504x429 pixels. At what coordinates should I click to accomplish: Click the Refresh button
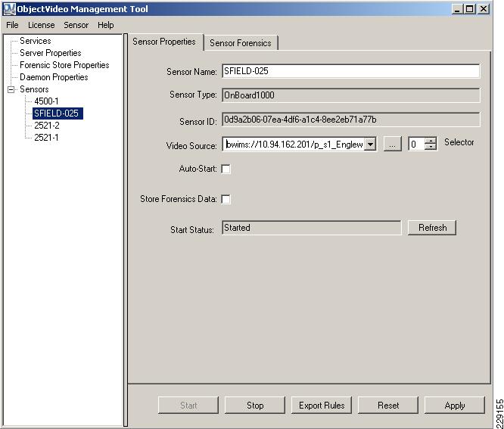pos(432,228)
